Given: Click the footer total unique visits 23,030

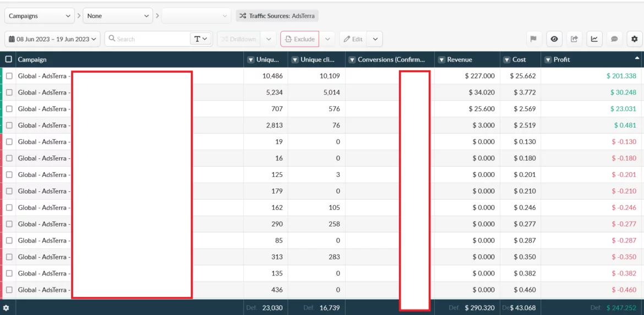Looking at the screenshot, I should click(x=272, y=308).
